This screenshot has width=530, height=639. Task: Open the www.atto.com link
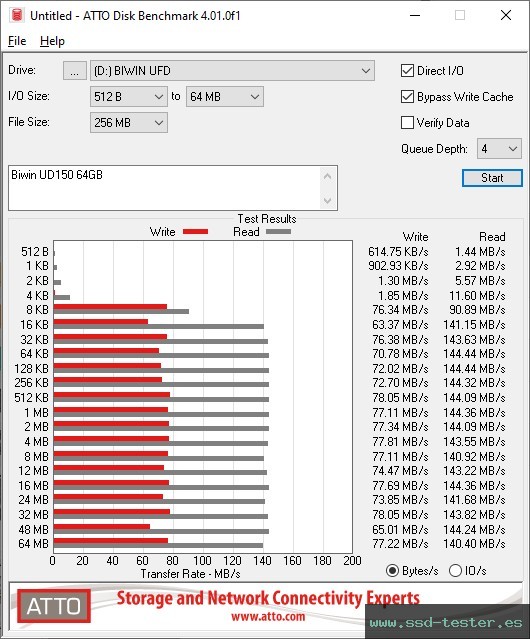(268, 616)
